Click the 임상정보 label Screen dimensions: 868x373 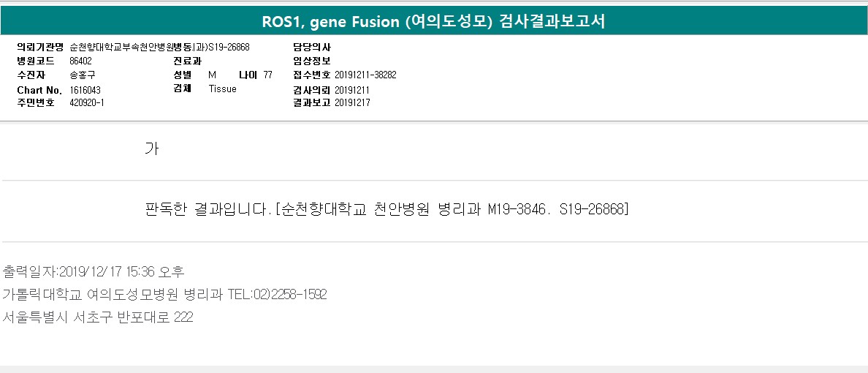[312, 61]
